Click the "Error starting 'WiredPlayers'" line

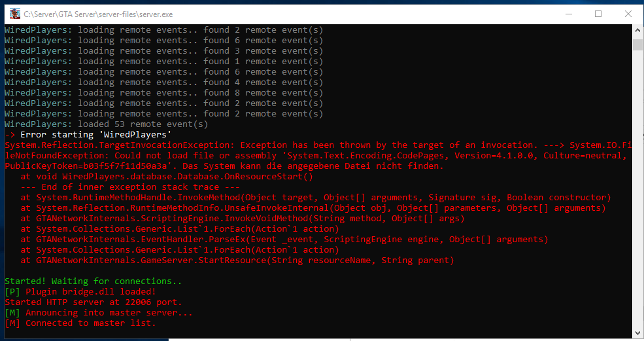[x=88, y=135]
